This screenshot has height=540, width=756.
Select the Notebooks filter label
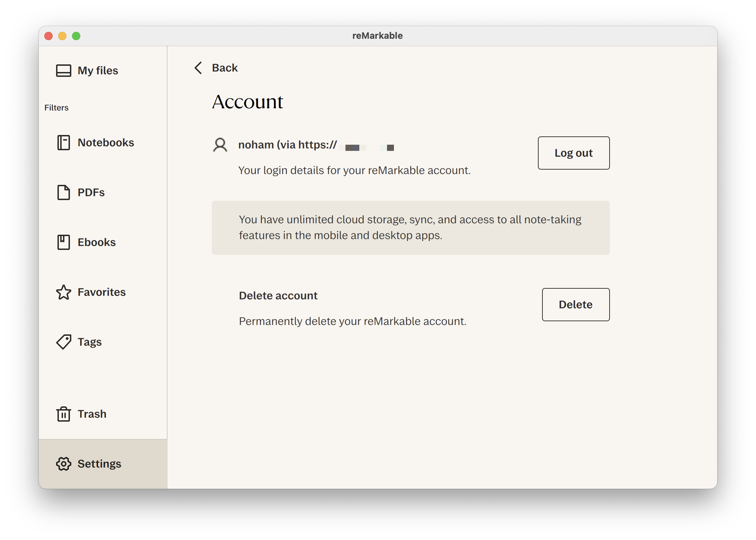tap(106, 143)
